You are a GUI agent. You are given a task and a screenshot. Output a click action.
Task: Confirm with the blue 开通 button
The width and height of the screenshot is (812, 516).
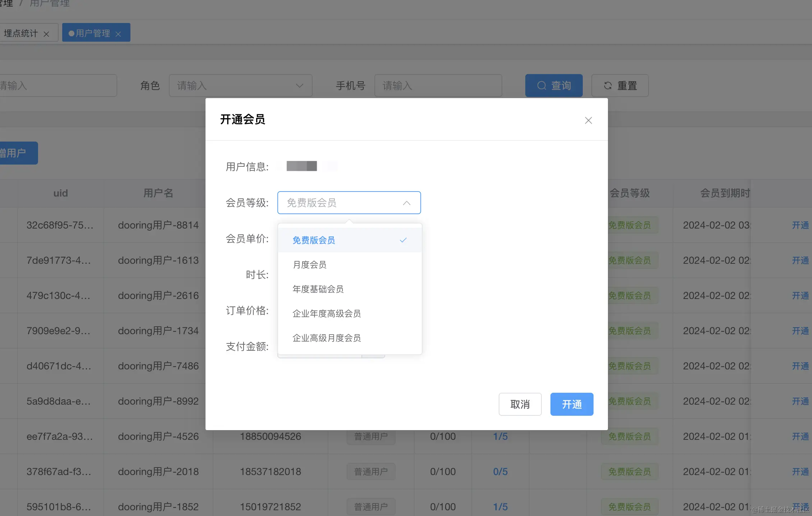click(572, 404)
